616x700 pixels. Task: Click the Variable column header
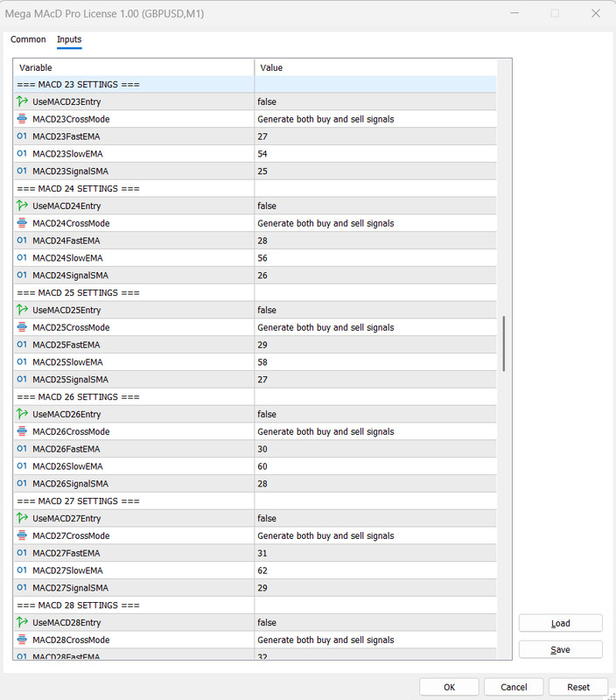134,67
